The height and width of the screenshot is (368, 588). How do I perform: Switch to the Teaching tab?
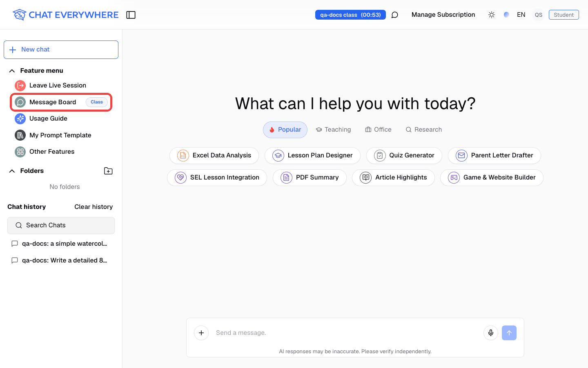333,130
